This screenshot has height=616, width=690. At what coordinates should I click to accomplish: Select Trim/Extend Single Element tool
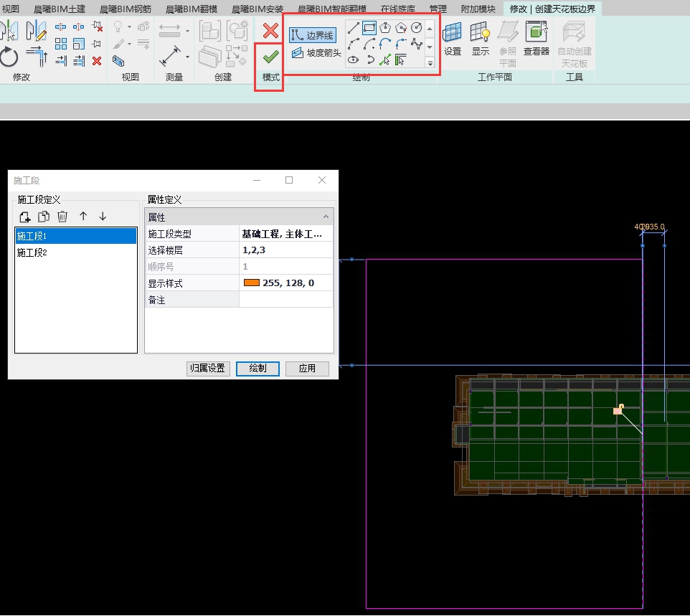click(61, 61)
